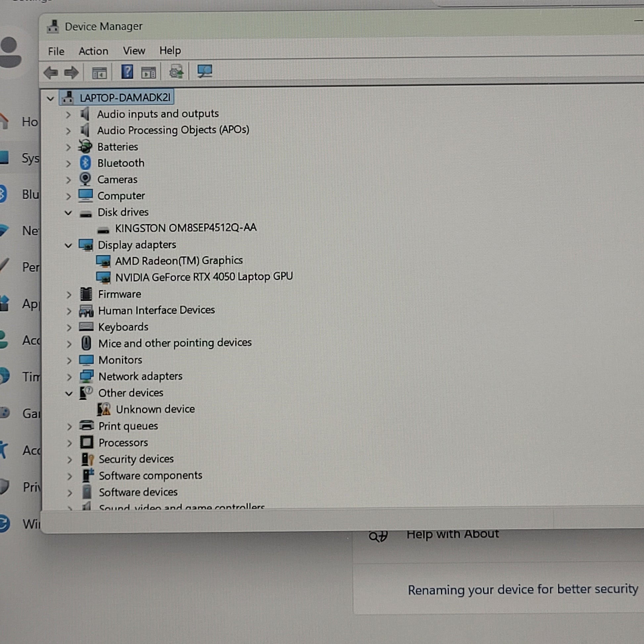Click the Update device driver toolbar icon

(176, 71)
